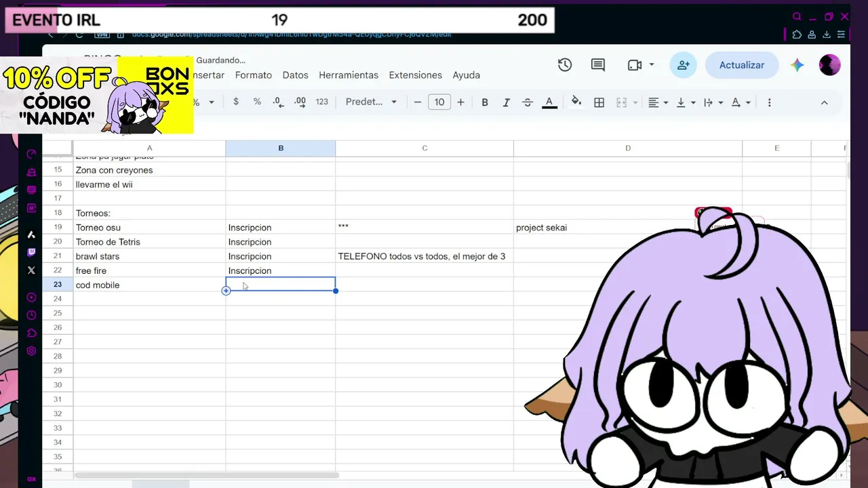This screenshot has width=868, height=488.
Task: Select the 'free fire' cell
Action: [149, 270]
